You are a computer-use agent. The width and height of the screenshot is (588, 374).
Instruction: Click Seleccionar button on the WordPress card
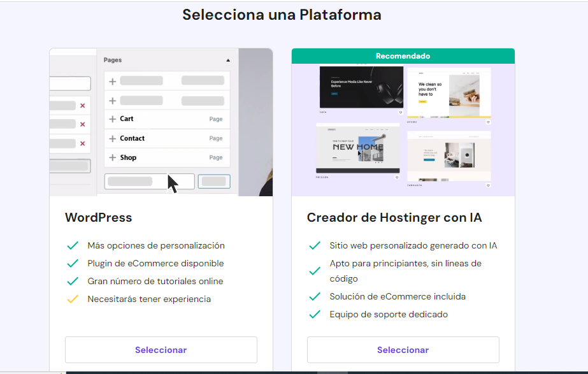click(x=161, y=350)
